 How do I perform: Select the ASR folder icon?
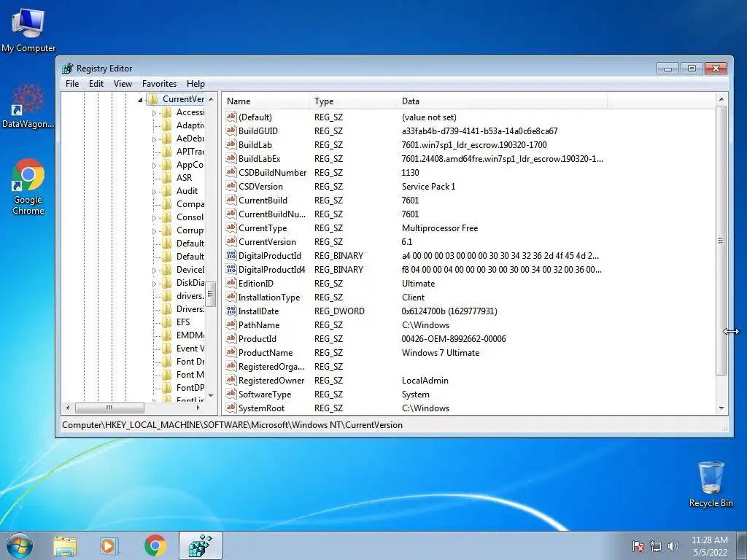pos(167,178)
